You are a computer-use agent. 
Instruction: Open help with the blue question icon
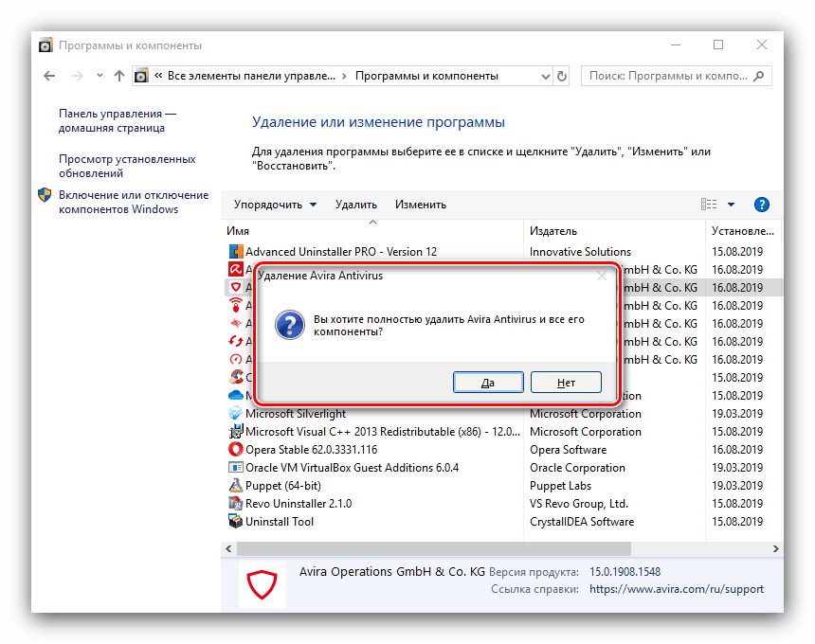pyautogui.click(x=762, y=205)
